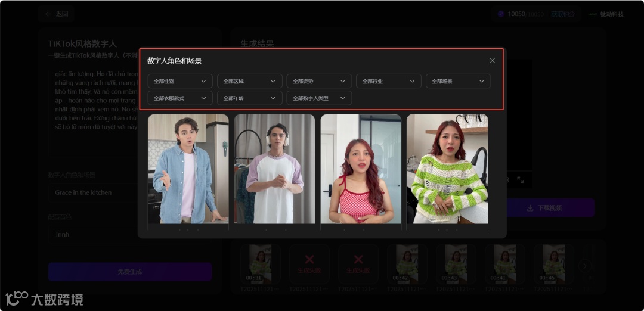The height and width of the screenshot is (311, 644).
Task: Click the Trinh voice field
Action: click(130, 234)
